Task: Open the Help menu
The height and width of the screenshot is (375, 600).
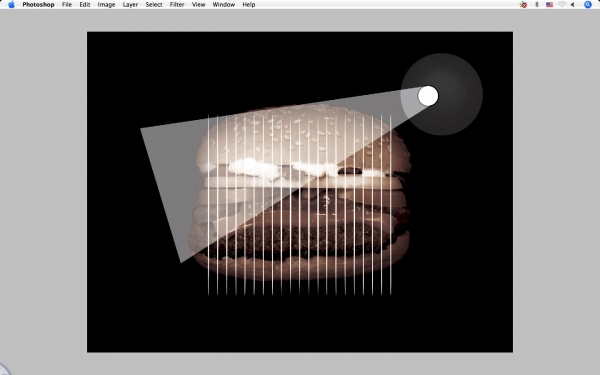Action: [249, 5]
